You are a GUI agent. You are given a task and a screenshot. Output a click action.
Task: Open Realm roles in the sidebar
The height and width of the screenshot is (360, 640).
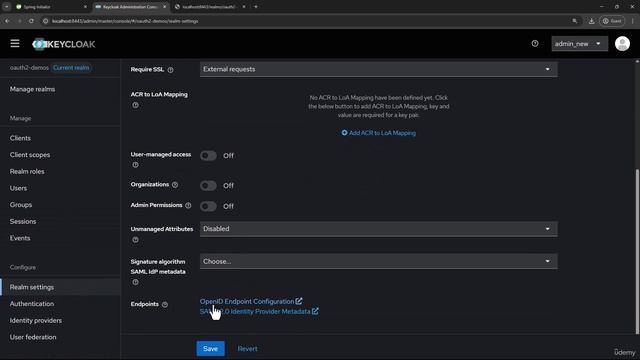pos(27,171)
